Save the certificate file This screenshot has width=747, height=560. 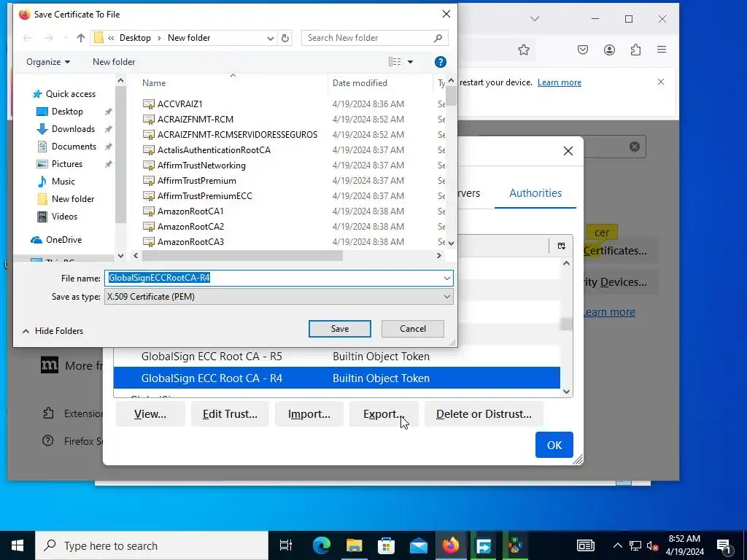[x=340, y=329]
